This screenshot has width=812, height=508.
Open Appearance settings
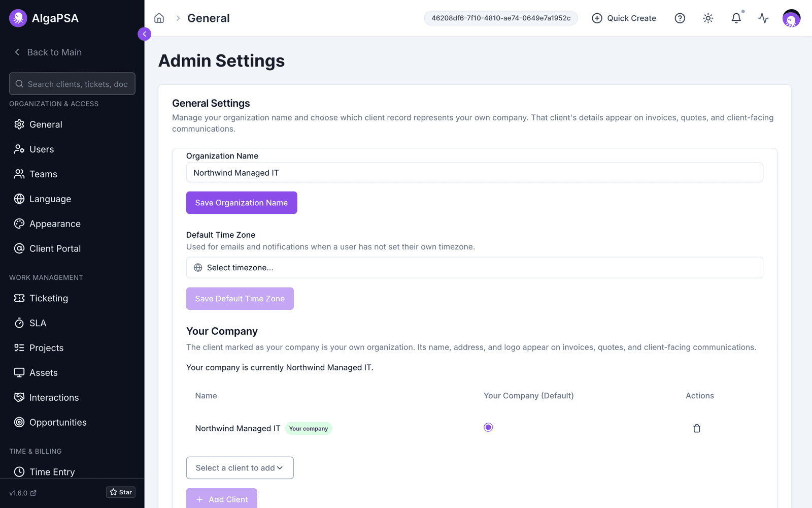point(72,224)
